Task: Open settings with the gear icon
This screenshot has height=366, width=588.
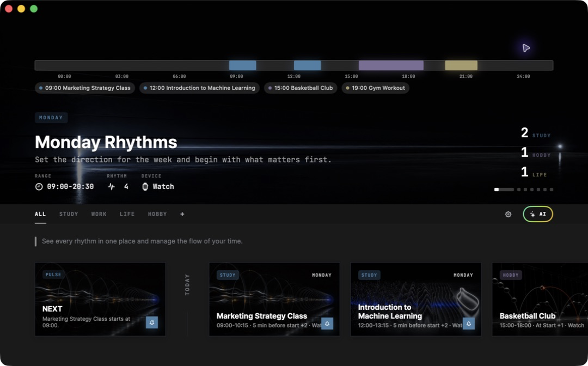Action: click(508, 214)
